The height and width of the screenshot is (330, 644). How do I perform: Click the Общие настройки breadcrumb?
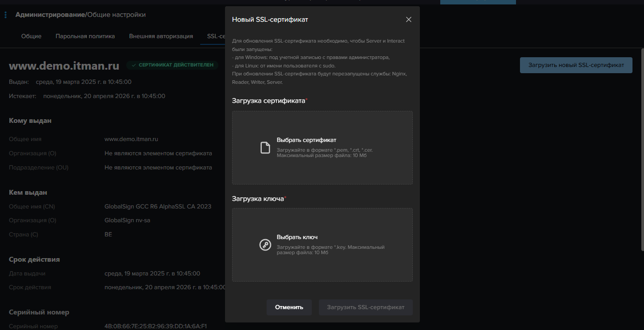coord(116,15)
